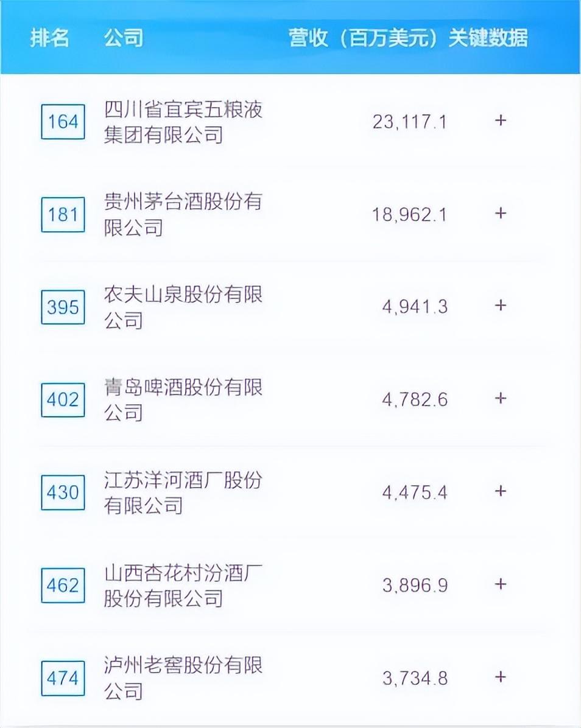This screenshot has width=581, height=728.
Task: Expand key data for 五粮液集团 row
Action: [x=500, y=121]
